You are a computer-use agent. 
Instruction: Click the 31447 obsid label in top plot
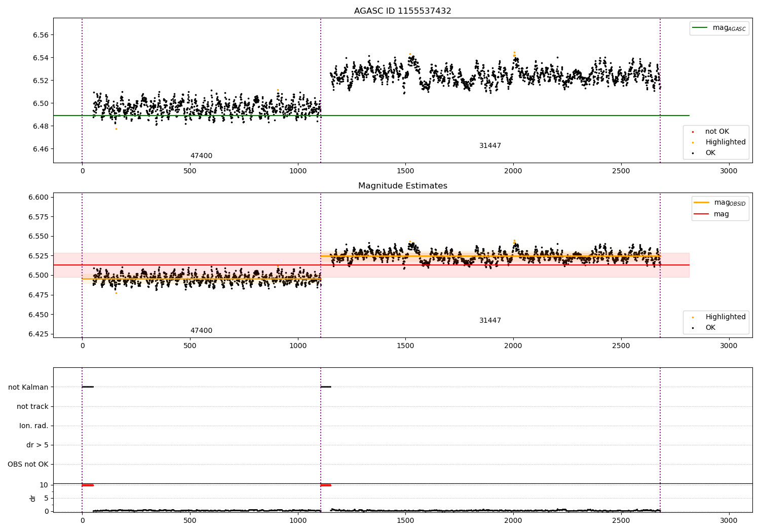[490, 145]
